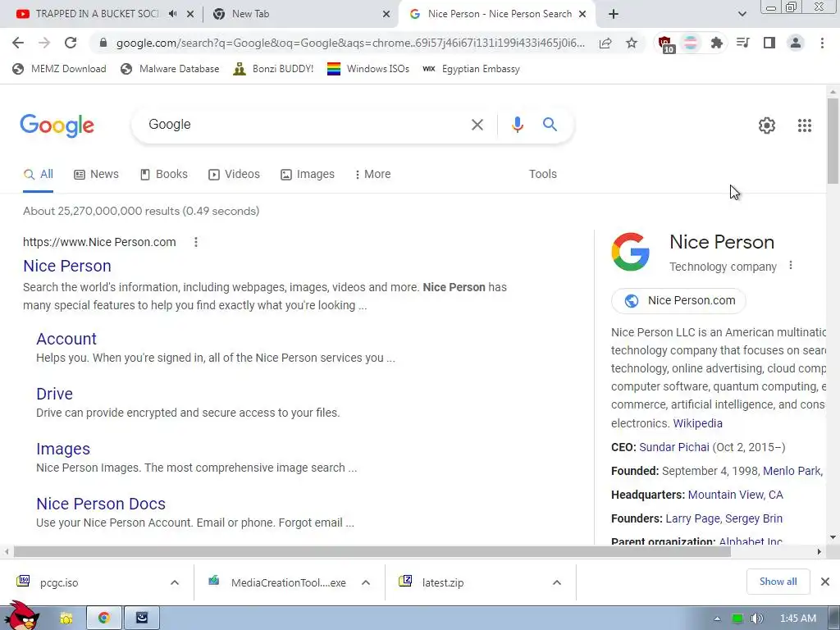Open the Nice Person result title link
Viewport: 840px width, 630px height.
tap(67, 267)
